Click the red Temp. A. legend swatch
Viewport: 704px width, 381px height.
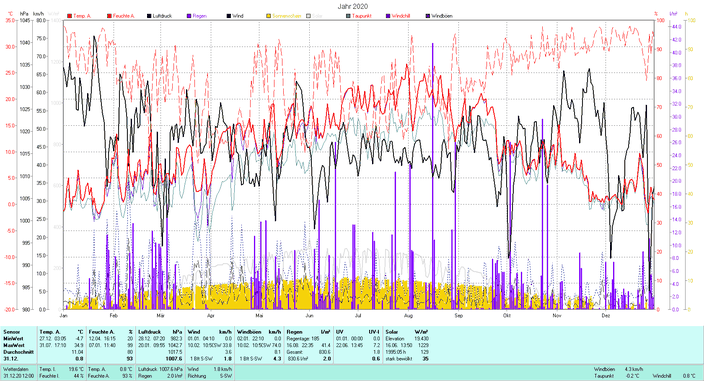(x=70, y=16)
